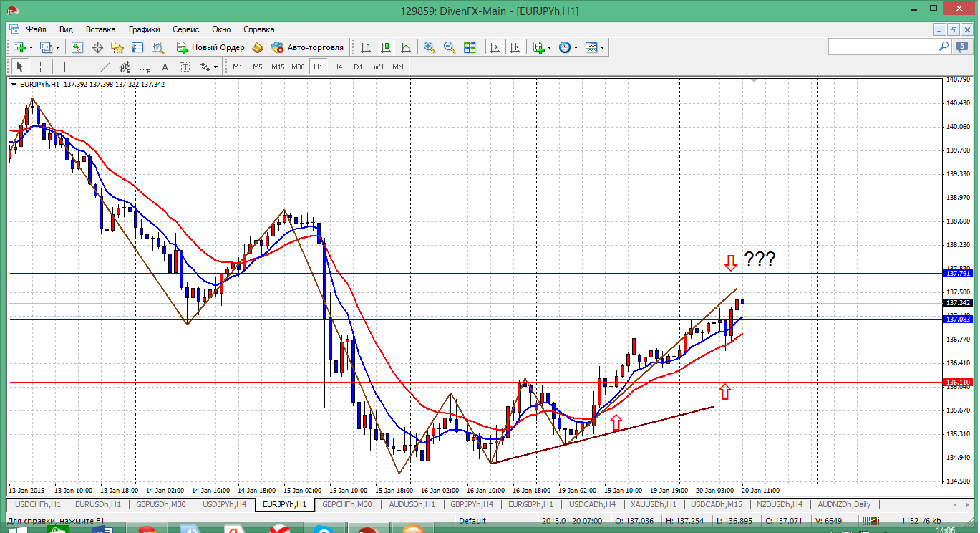Select the trendline drawing tool
Screen dimensions: 980x533
(105, 67)
